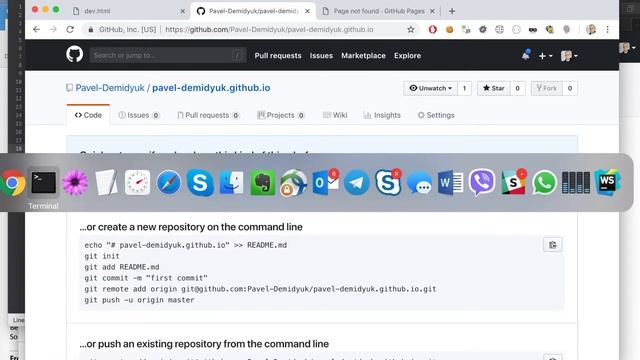The height and width of the screenshot is (360, 640).
Task: Open GitHub notifications bell
Action: pos(526,55)
